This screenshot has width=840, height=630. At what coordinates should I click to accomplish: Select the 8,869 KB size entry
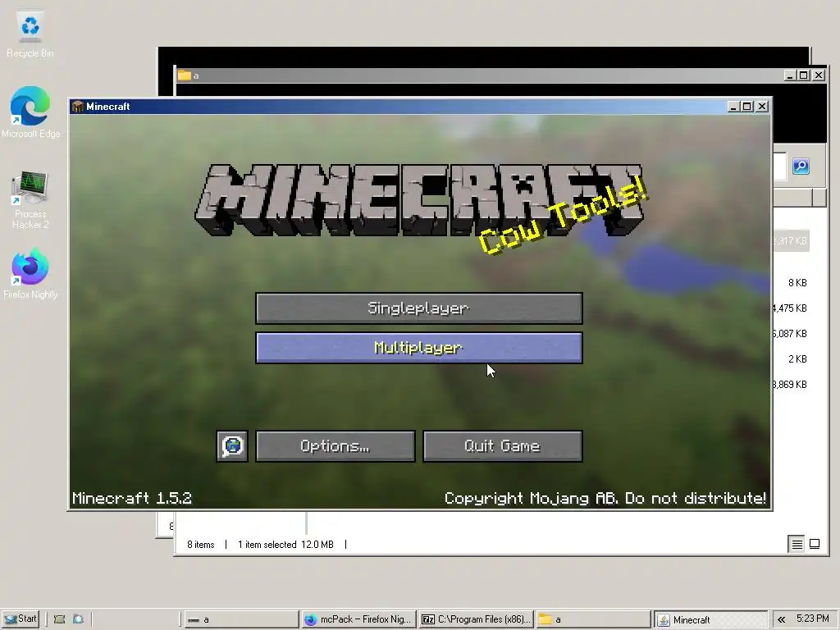pyautogui.click(x=790, y=384)
